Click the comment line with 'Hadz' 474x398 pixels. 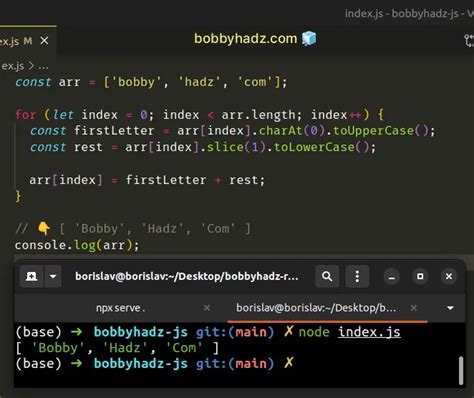coord(133,229)
